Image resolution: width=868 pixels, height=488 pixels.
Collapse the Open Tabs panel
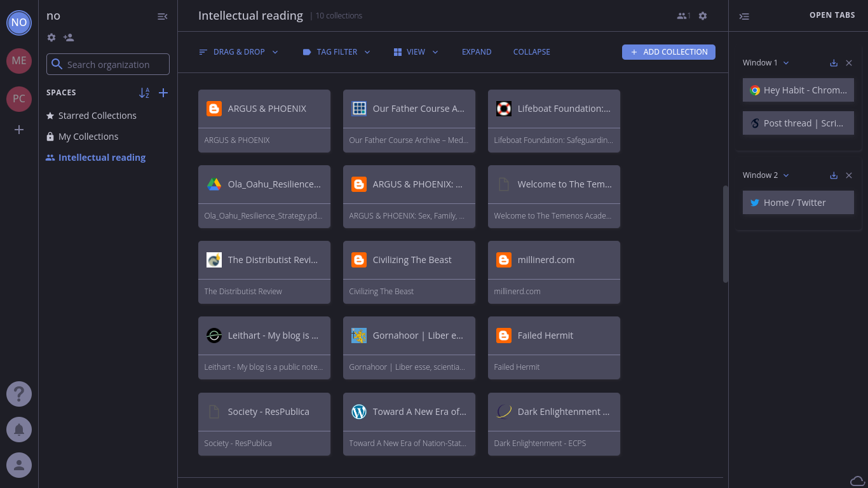tap(744, 17)
